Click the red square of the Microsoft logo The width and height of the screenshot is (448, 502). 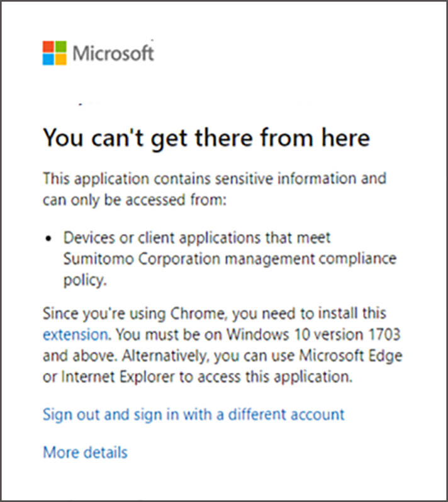pyautogui.click(x=48, y=47)
